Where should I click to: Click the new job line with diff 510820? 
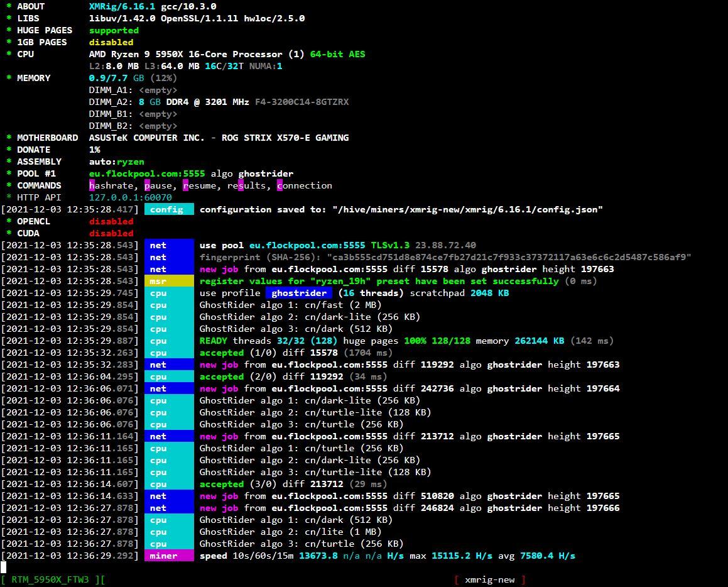coord(410,496)
